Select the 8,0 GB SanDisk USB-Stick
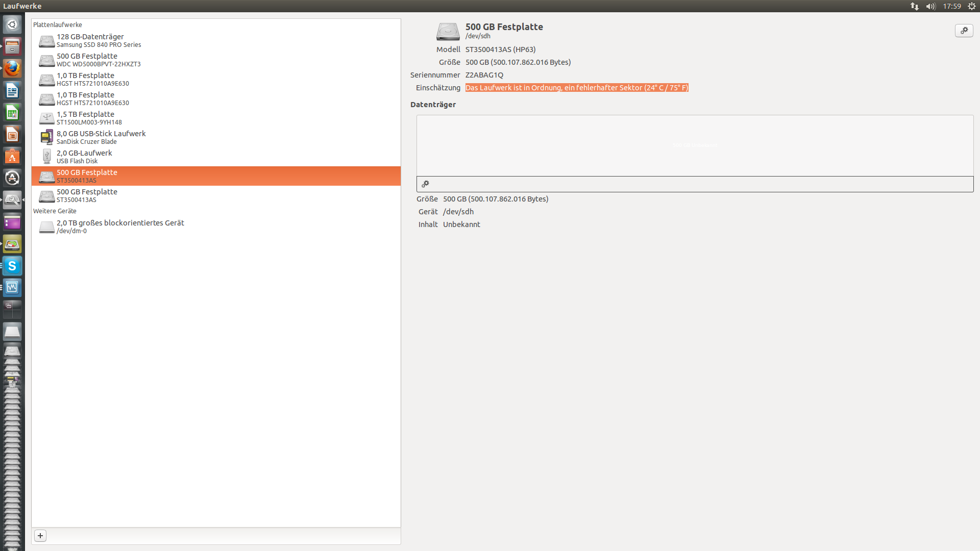 pyautogui.click(x=101, y=137)
